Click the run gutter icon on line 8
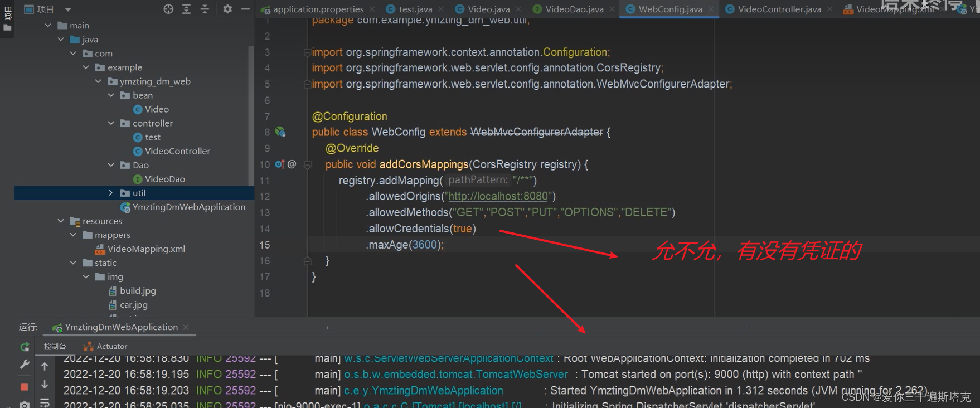Screen dimensions: 980x408 [280, 132]
